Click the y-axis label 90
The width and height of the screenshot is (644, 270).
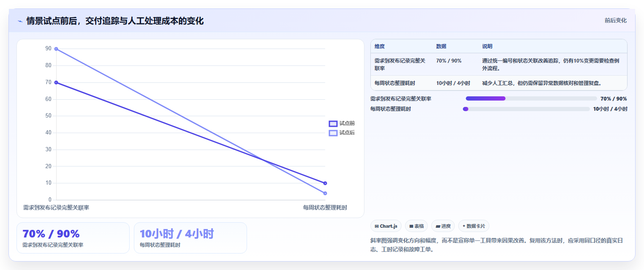pyautogui.click(x=49, y=49)
